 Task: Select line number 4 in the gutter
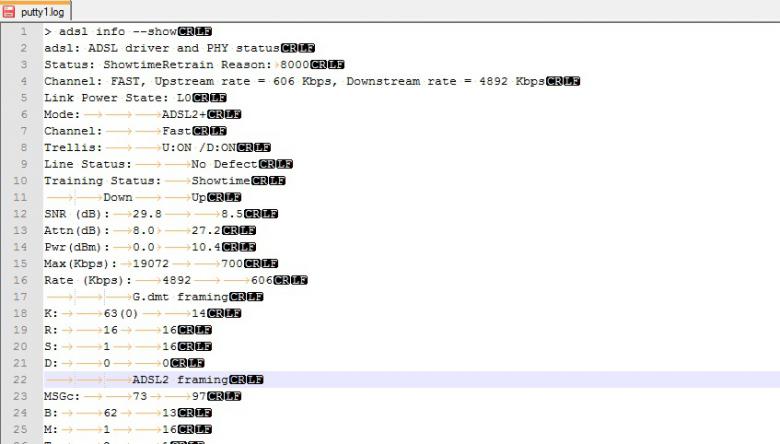tap(21, 81)
